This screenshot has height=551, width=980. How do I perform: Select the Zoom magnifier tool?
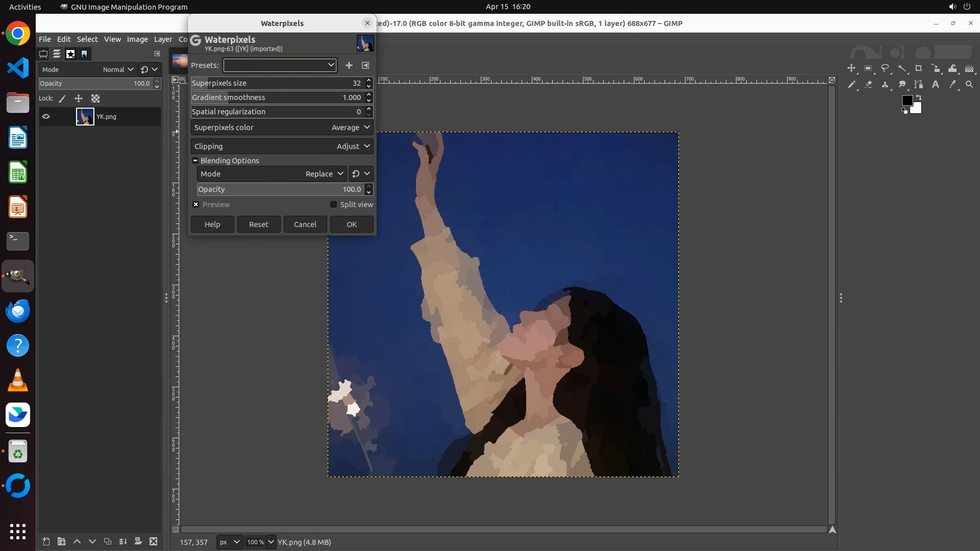click(x=969, y=85)
